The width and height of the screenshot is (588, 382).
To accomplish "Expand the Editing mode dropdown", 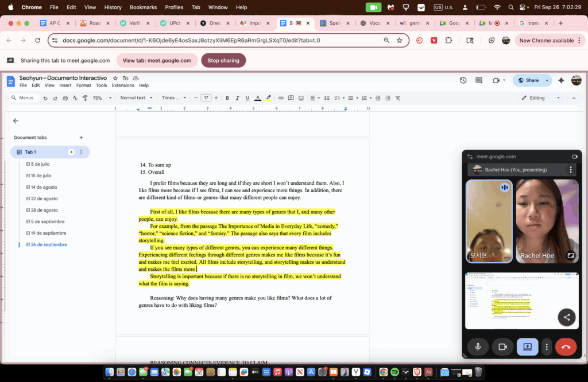I will click(x=541, y=98).
